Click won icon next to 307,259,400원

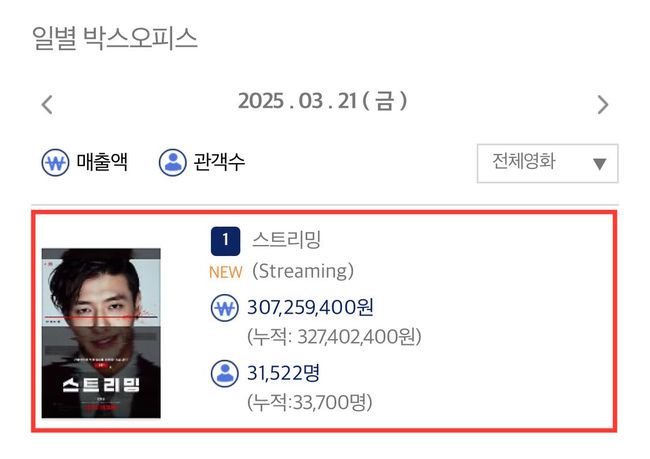[x=225, y=308]
